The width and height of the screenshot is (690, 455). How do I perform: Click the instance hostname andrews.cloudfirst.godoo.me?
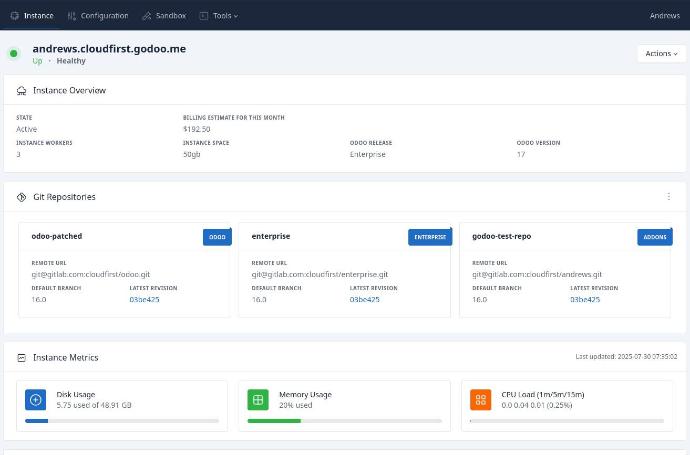(x=109, y=48)
